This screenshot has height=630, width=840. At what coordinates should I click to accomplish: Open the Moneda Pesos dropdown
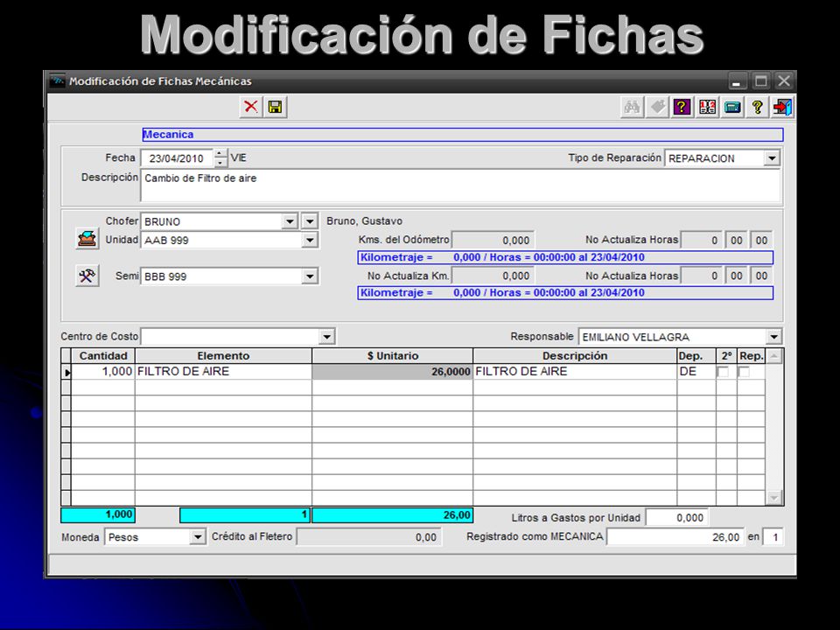pos(198,536)
